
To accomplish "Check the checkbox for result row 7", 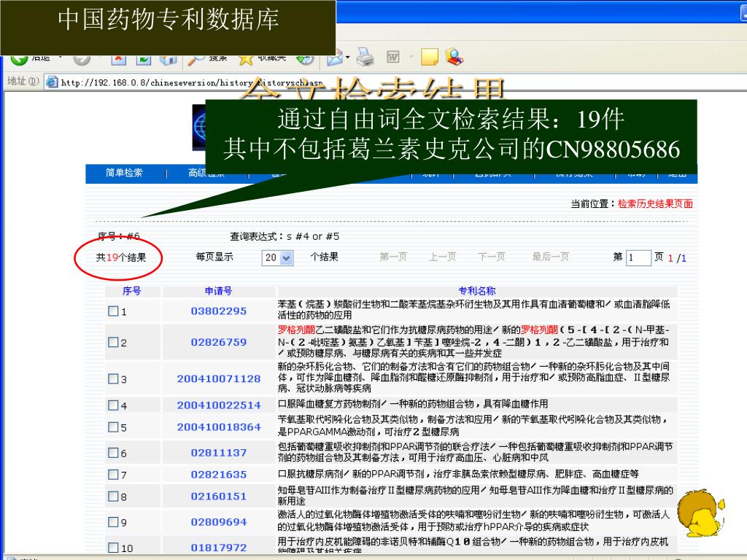I will click(113, 474).
